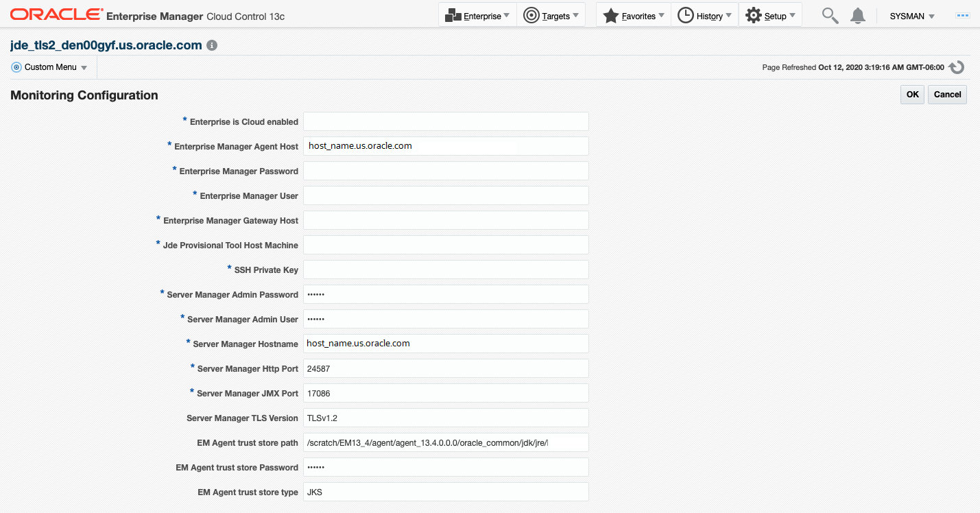
Task: Click the Enterprise buildings icon
Action: [453, 15]
